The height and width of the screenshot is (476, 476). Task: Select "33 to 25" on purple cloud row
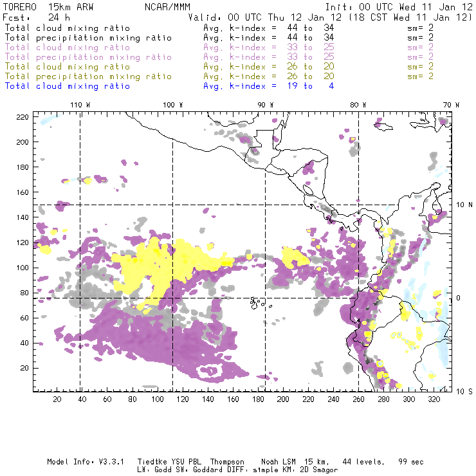[311, 48]
